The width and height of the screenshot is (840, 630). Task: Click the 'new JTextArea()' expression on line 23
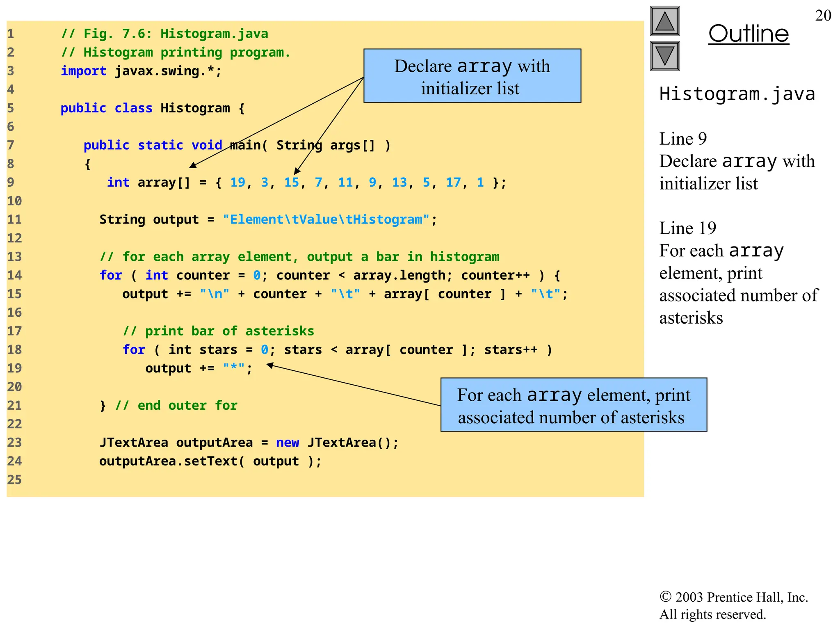point(337,443)
